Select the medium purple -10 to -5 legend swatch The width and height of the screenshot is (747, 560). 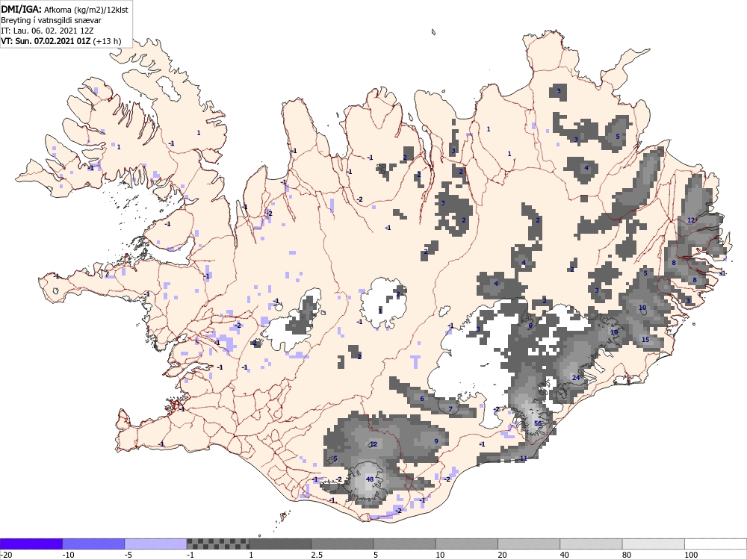point(93,544)
